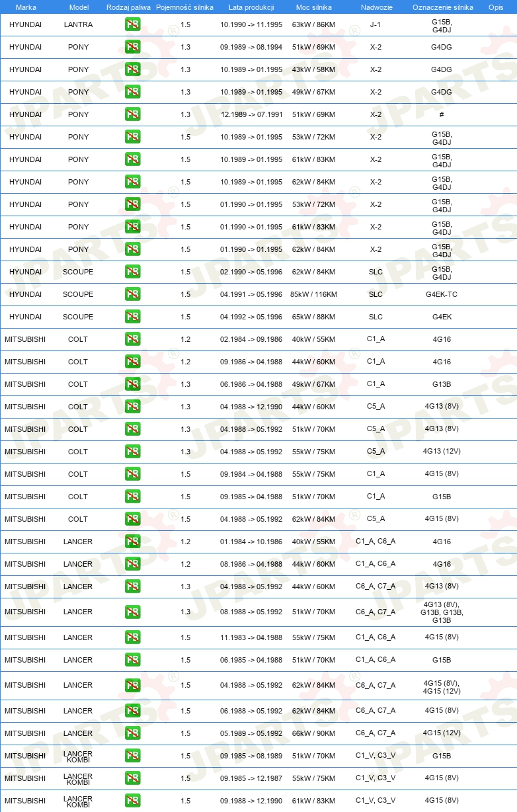The height and width of the screenshot is (812, 517).
Task: Click the Oznaczenie silnika column header
Action: (442, 7)
